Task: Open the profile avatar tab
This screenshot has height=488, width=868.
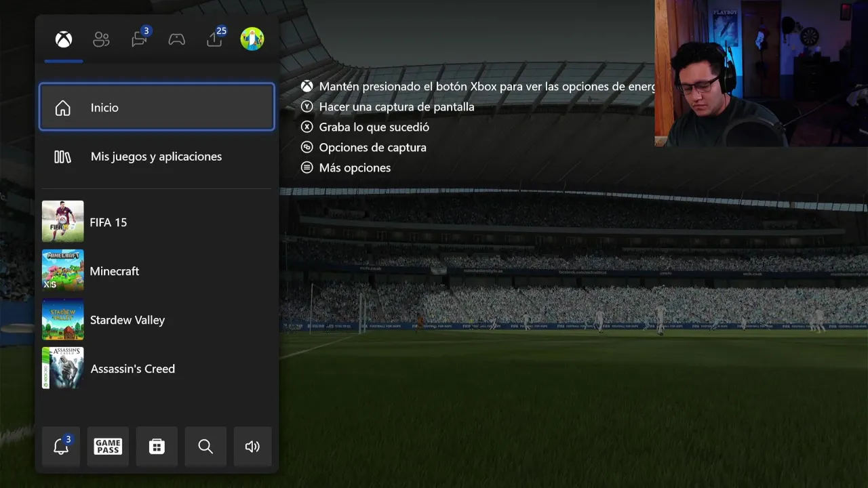Action: click(252, 39)
